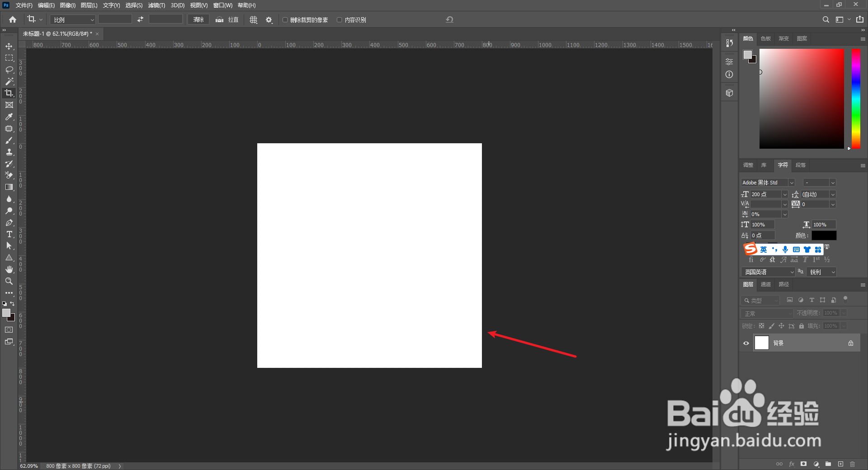Create a new layer from the Layers panel footer
This screenshot has height=470, width=868.
coord(840,464)
